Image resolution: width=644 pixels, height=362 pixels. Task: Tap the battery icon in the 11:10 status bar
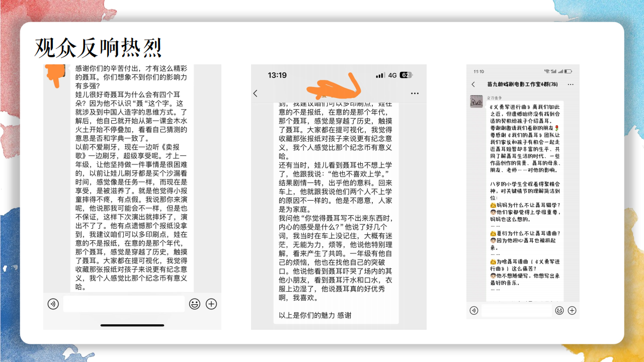(x=568, y=71)
